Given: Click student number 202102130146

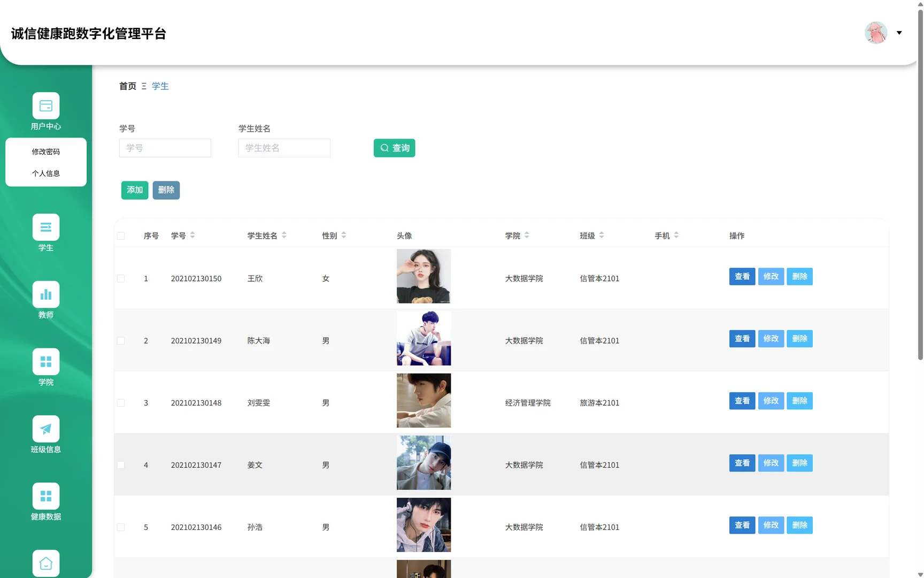Looking at the screenshot, I should (196, 527).
